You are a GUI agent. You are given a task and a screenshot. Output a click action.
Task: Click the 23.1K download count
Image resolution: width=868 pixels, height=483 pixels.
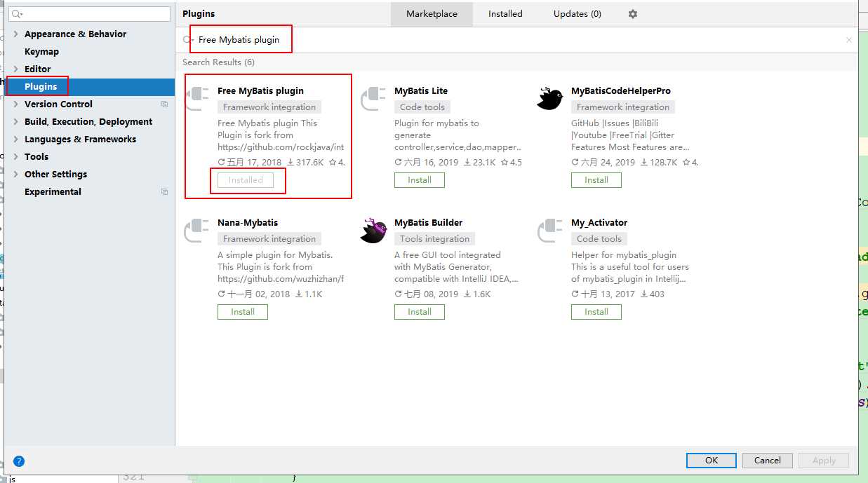coord(484,163)
